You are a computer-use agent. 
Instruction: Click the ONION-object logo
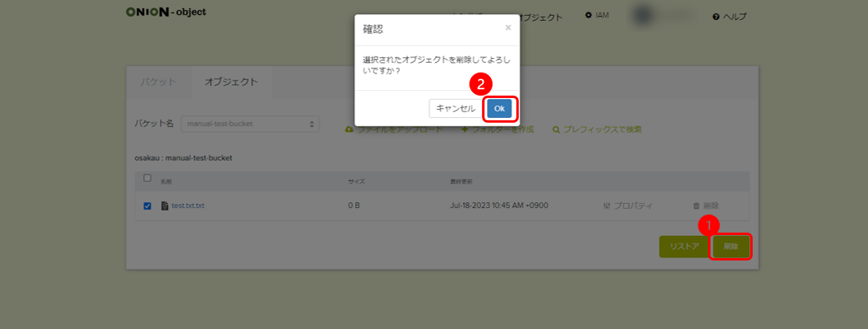[165, 12]
